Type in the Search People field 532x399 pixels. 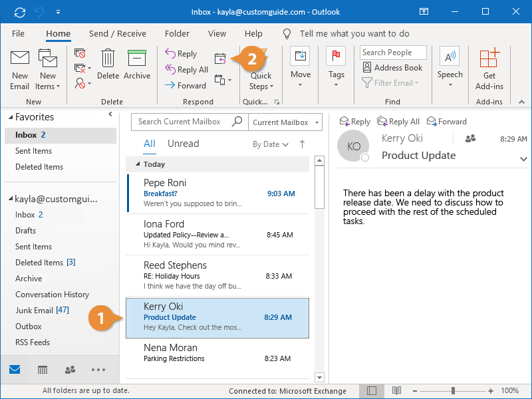393,53
